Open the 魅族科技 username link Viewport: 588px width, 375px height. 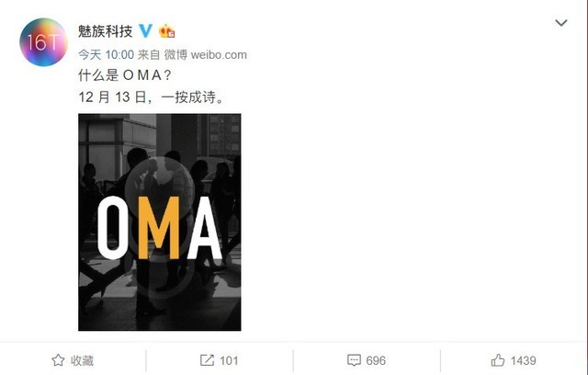tap(106, 31)
